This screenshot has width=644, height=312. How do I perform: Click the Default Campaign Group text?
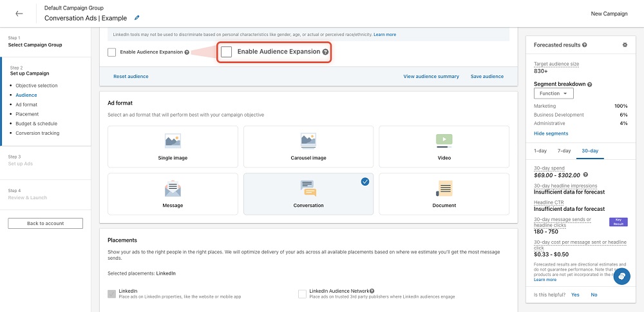pos(74,8)
